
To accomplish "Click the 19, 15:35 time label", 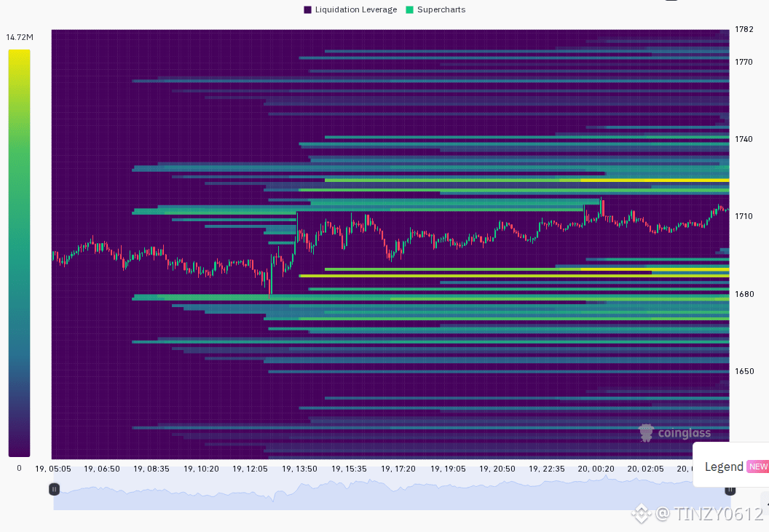I will [350, 469].
